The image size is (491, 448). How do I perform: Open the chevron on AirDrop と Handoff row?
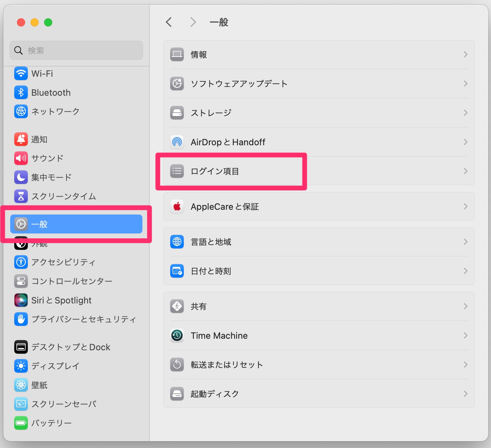[x=466, y=142]
